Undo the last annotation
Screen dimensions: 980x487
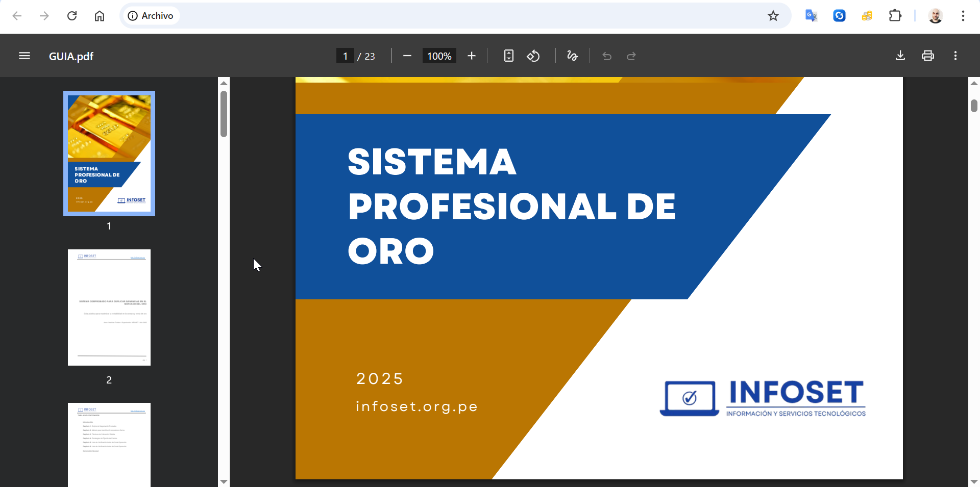pos(607,56)
